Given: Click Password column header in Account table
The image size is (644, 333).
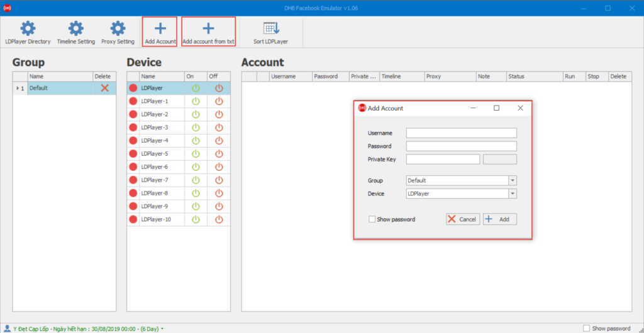Looking at the screenshot, I should (331, 76).
